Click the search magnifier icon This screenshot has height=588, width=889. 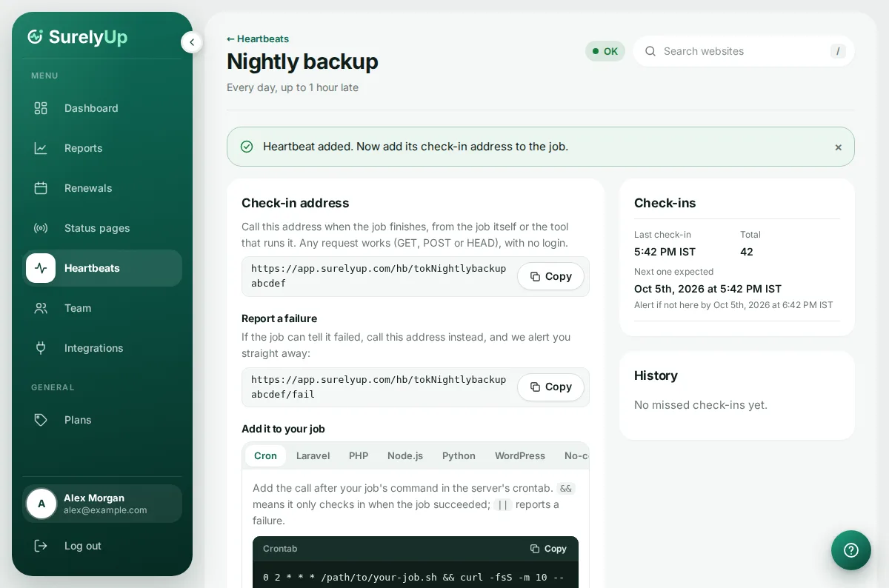(650, 51)
